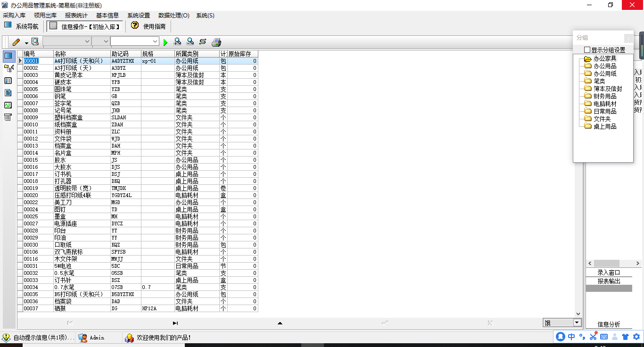Click the welcome message blocks icon
644x347 pixels.
129,338
